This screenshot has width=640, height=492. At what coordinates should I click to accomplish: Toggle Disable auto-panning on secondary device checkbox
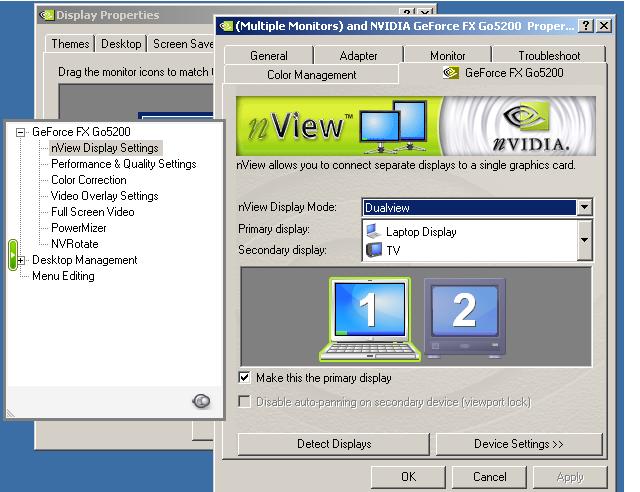[244, 401]
